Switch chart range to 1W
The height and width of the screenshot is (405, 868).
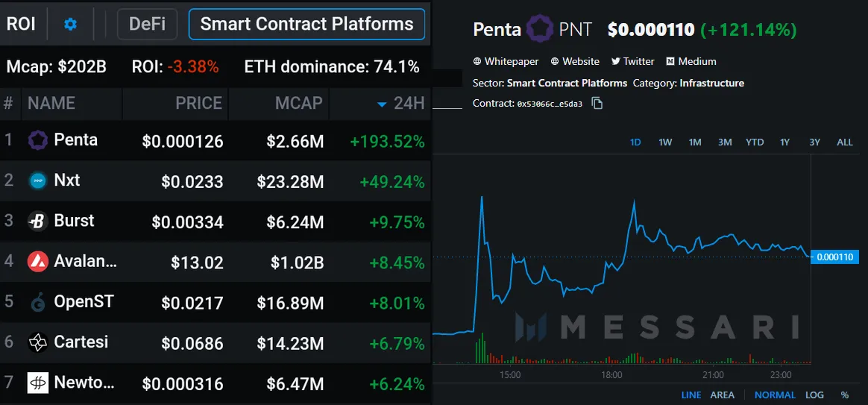[x=665, y=142]
